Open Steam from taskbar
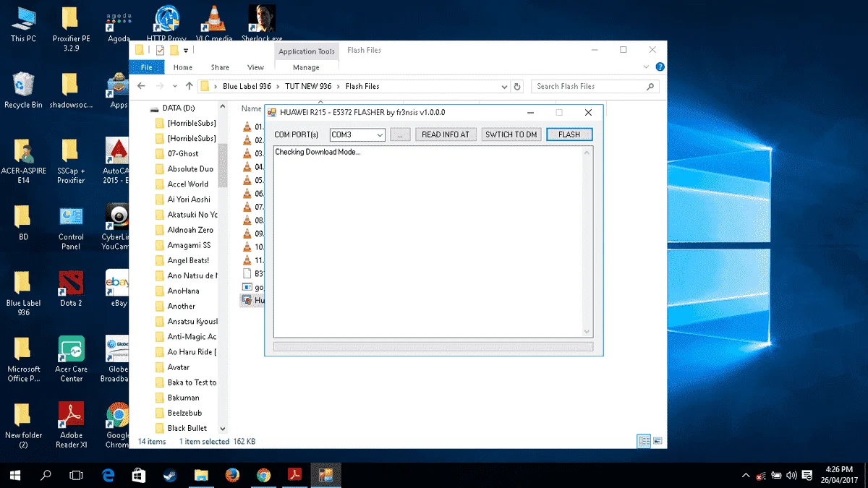 (x=170, y=475)
